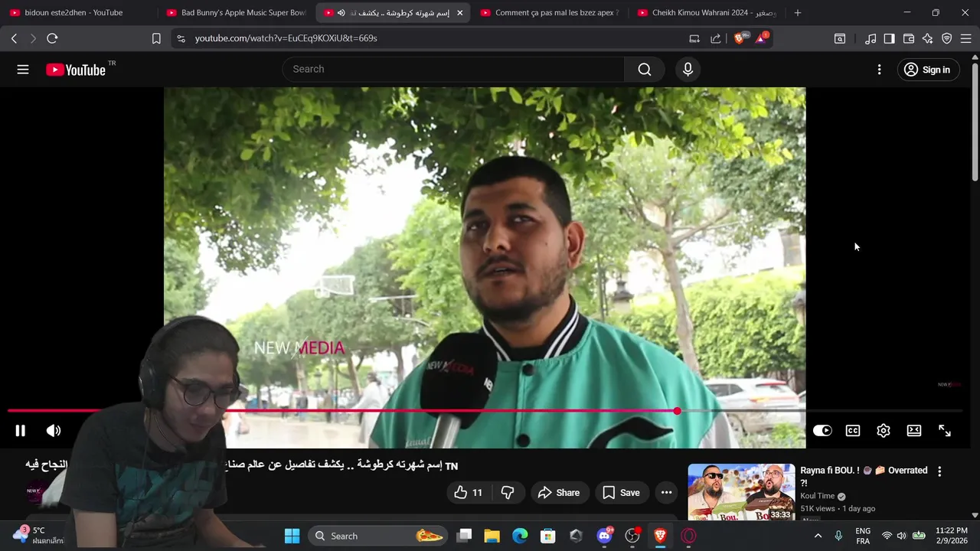The width and height of the screenshot is (980, 551).
Task: Dislike the video
Action: pyautogui.click(x=507, y=493)
